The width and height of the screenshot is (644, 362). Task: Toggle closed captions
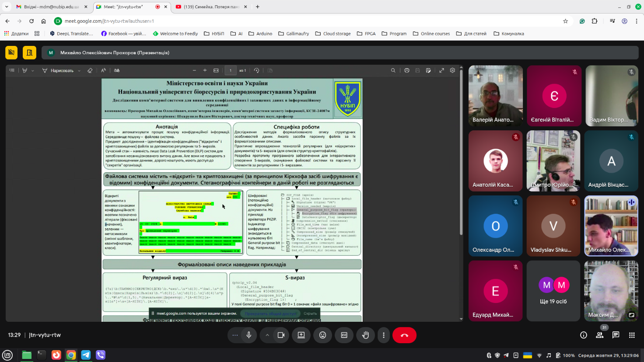point(344,335)
